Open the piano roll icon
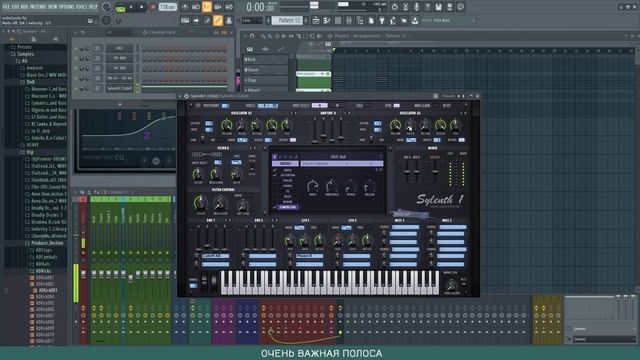Image resolution: width=640 pixels, height=360 pixels. 327,20
